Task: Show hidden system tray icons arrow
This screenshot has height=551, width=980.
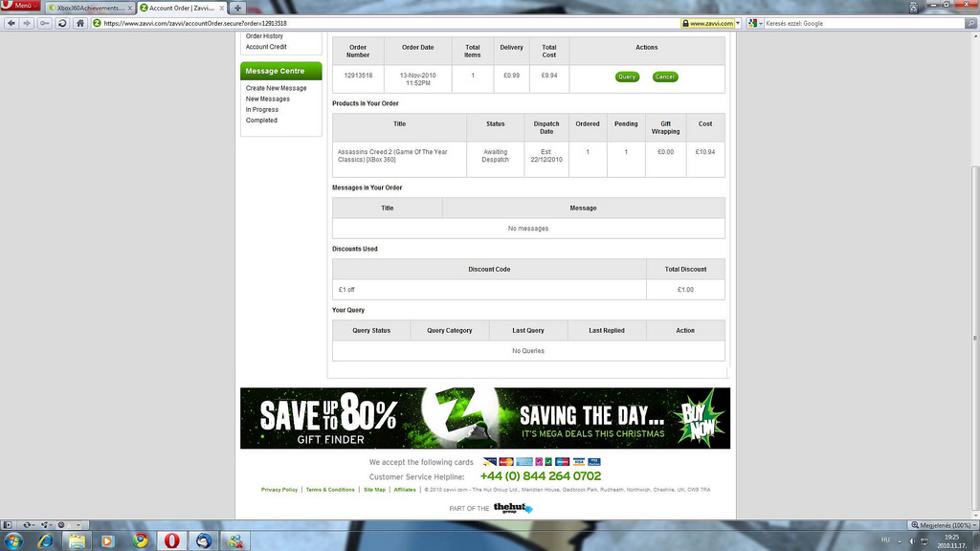Action: [900, 541]
